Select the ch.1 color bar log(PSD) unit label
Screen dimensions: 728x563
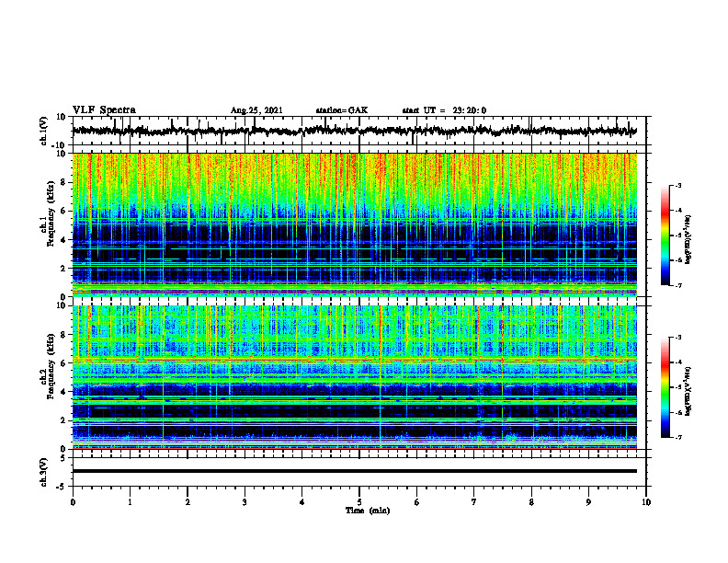[x=688, y=240]
